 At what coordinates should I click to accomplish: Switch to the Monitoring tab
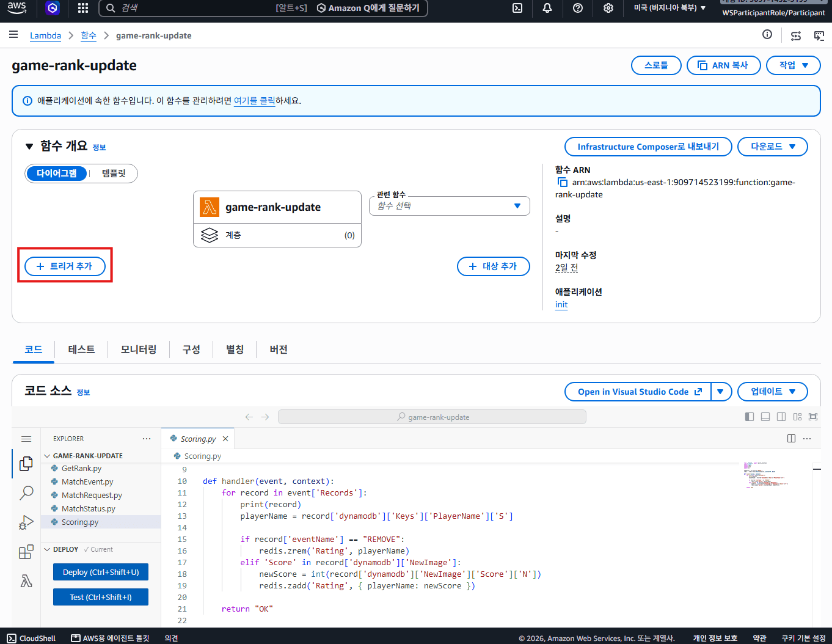tap(139, 349)
